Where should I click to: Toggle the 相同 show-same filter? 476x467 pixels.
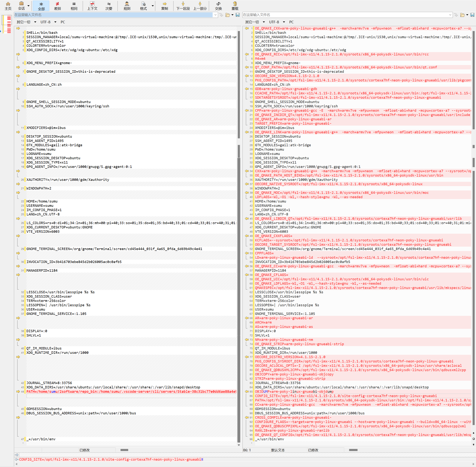click(x=74, y=6)
